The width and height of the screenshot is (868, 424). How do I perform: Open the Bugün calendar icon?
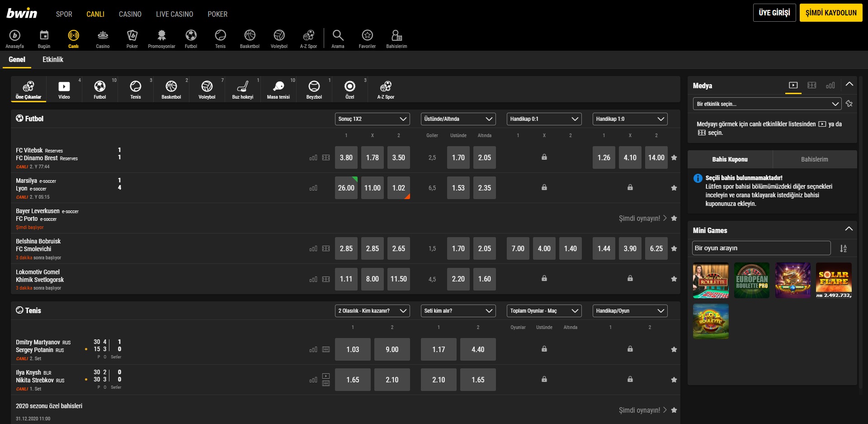coord(44,39)
